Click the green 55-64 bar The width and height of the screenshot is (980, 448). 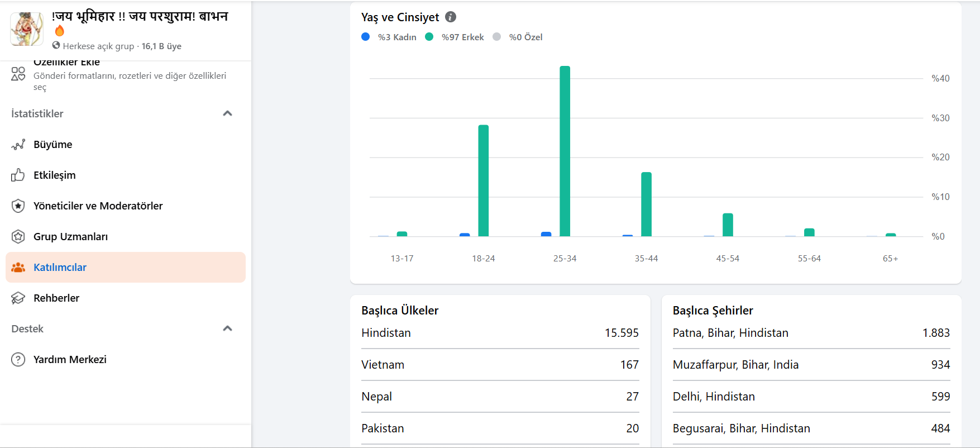tap(809, 232)
